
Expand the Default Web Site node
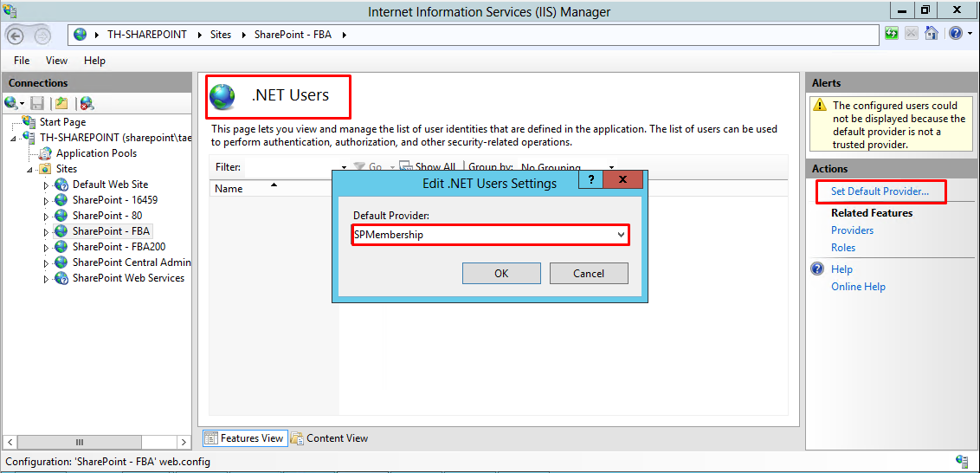45,185
